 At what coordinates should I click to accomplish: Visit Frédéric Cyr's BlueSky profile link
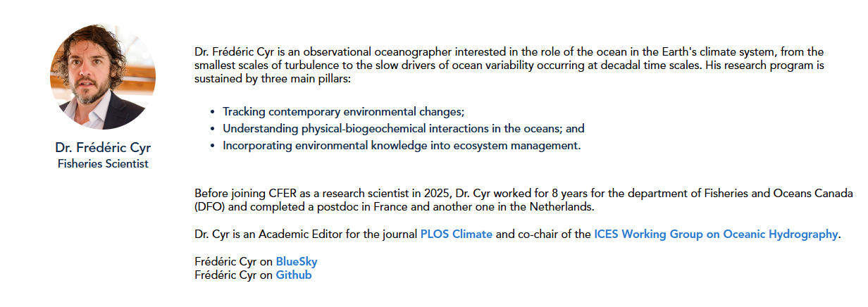coord(296,262)
